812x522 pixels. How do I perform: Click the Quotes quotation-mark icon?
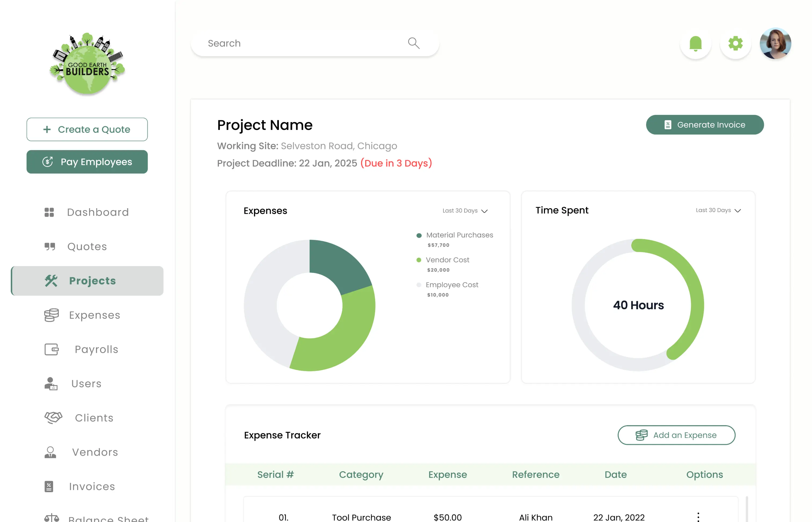click(50, 247)
